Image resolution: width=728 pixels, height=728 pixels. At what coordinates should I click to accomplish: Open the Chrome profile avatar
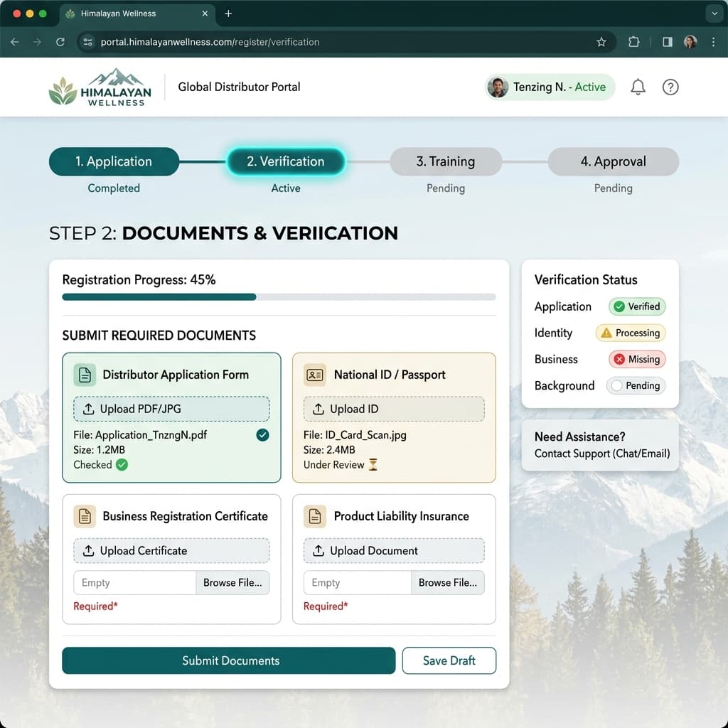click(x=690, y=42)
